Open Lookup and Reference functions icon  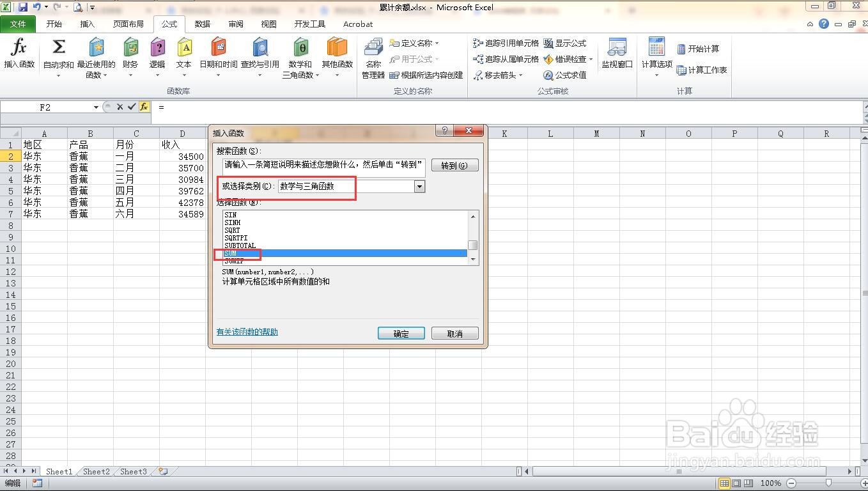[260, 47]
